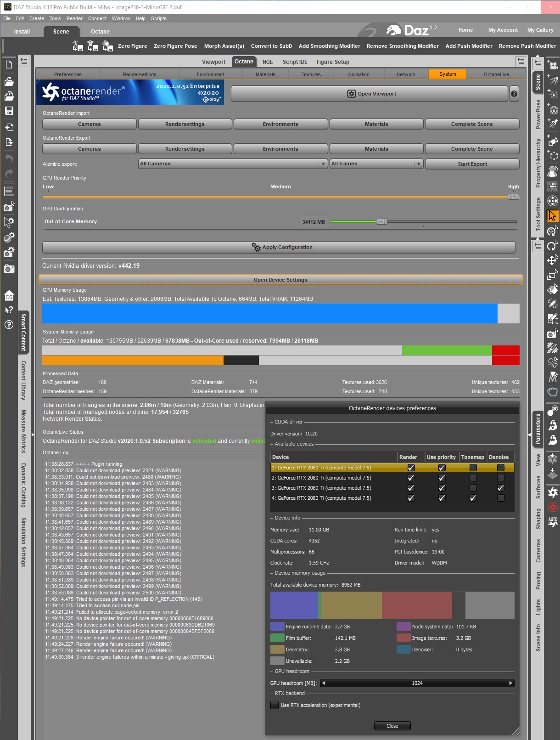Image resolution: width=560 pixels, height=740 pixels.
Task: Open Scene pane options menu icon
Action: (x=538, y=63)
